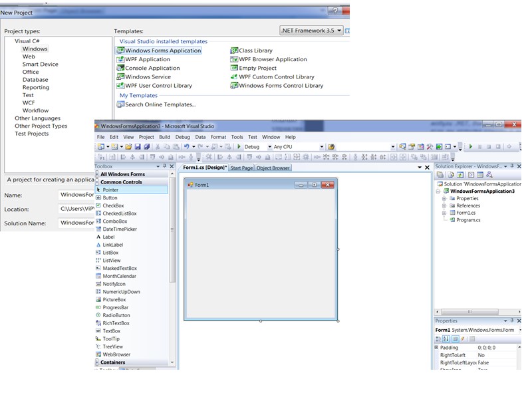Click the Cut scissors icon in toolbar

click(x=158, y=146)
